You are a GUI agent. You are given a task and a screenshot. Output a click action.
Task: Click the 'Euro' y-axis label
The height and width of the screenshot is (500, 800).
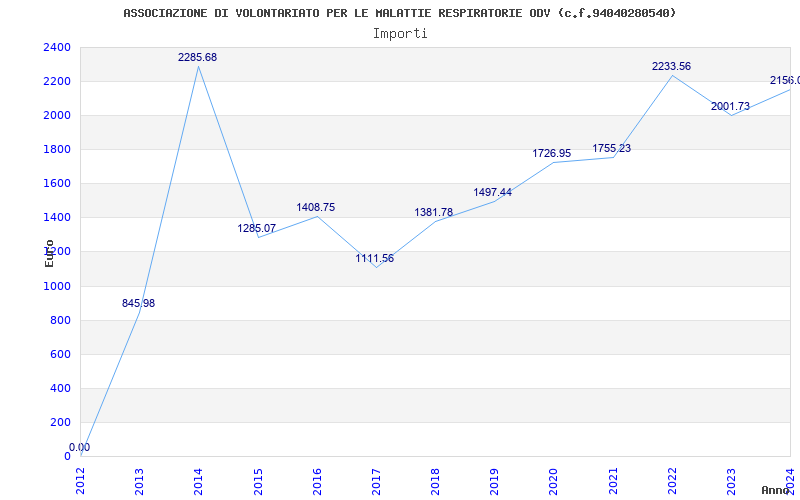[49, 254]
